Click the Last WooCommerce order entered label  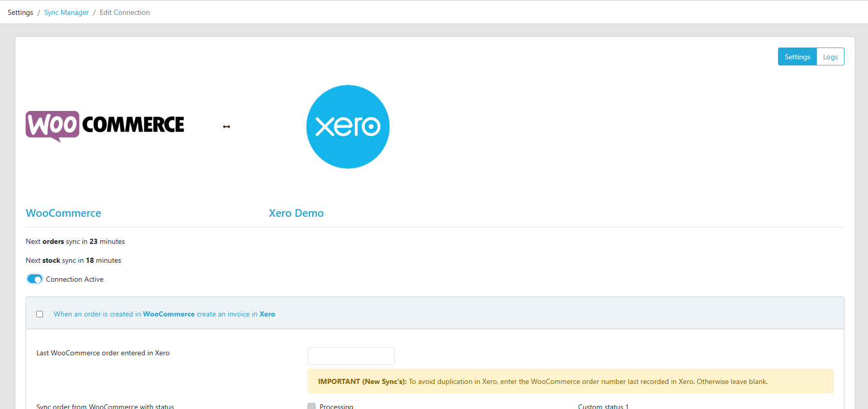[103, 353]
